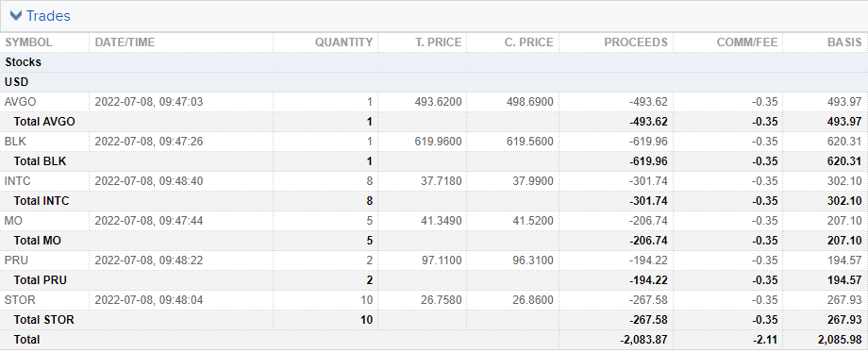Click the INTC symbol cell

(17, 181)
